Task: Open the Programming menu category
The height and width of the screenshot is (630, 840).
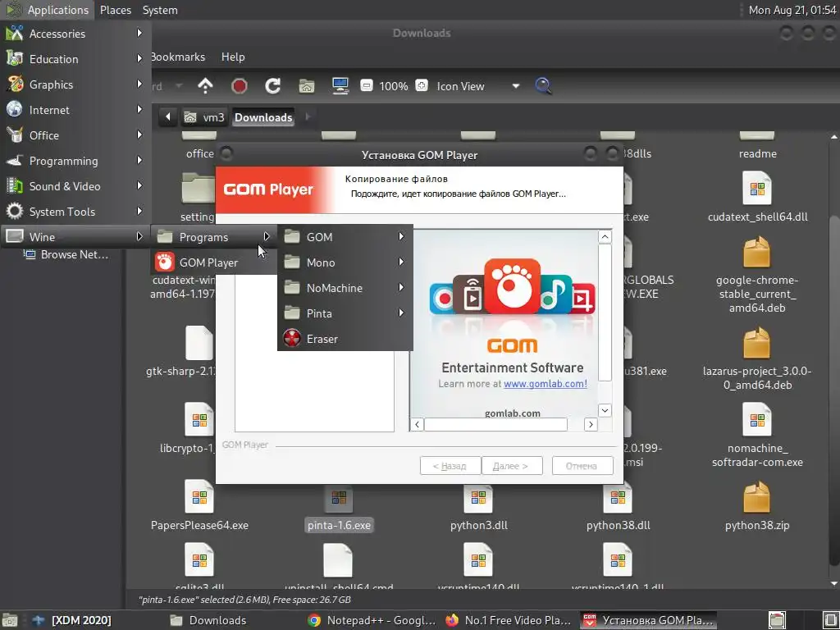Action: 75,161
